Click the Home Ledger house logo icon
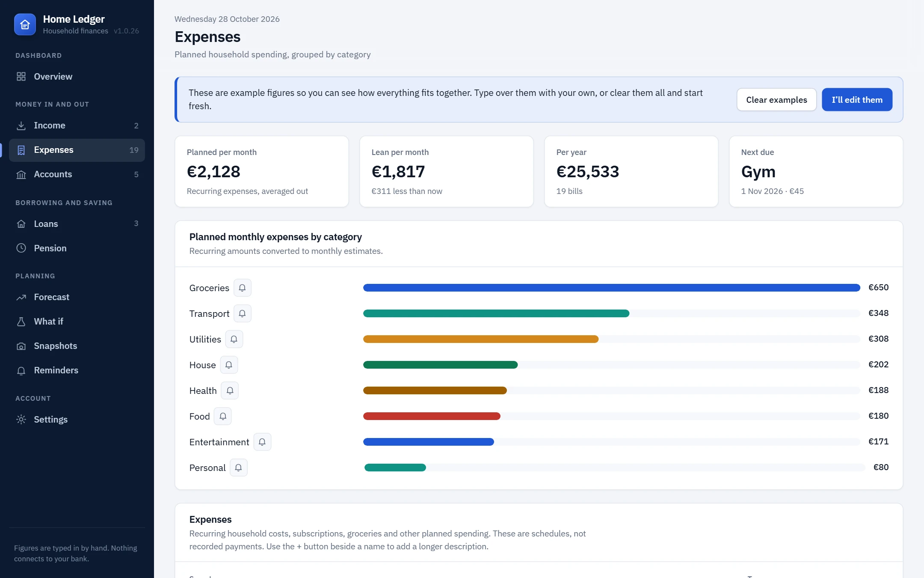 pos(25,24)
